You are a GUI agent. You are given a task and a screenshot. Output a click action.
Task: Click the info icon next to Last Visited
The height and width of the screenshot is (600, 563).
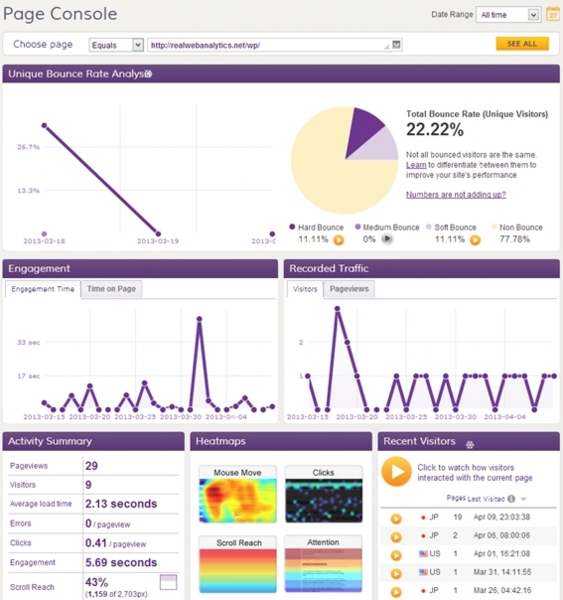coord(511,499)
